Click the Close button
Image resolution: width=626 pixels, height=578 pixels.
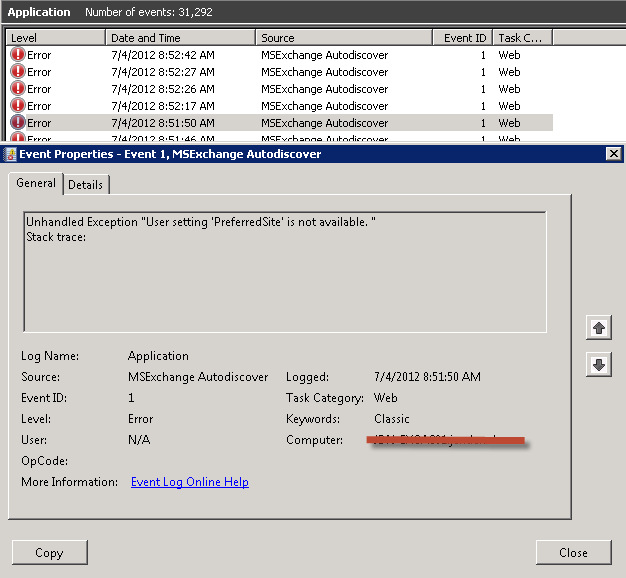click(573, 553)
